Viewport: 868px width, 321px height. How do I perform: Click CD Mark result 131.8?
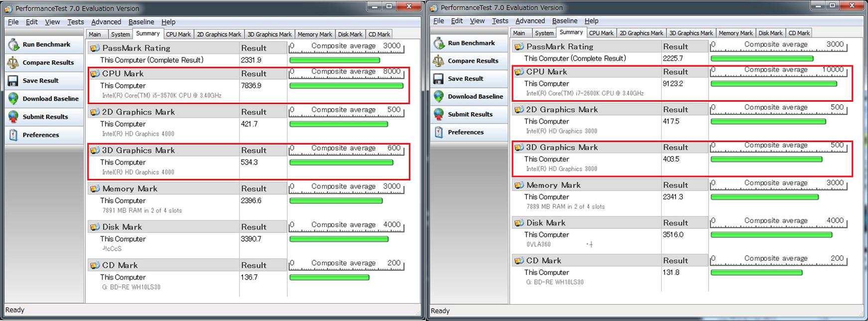coord(671,273)
